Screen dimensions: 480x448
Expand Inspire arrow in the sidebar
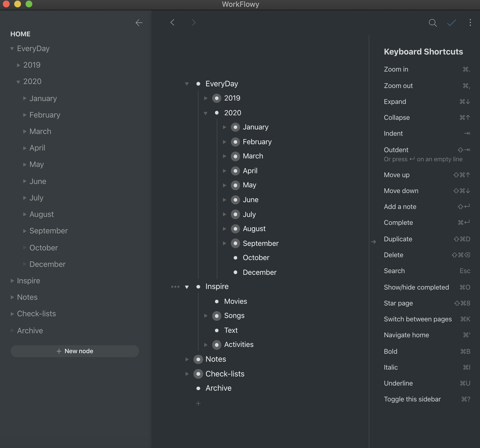[x=12, y=281]
